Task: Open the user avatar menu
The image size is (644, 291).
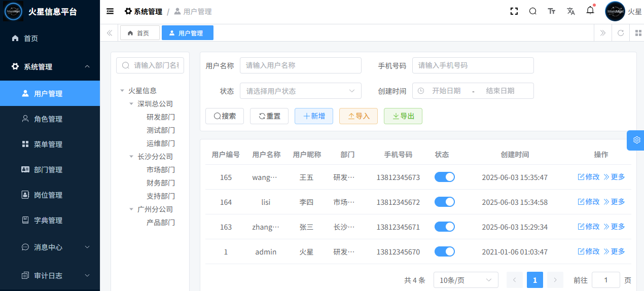Action: click(615, 11)
